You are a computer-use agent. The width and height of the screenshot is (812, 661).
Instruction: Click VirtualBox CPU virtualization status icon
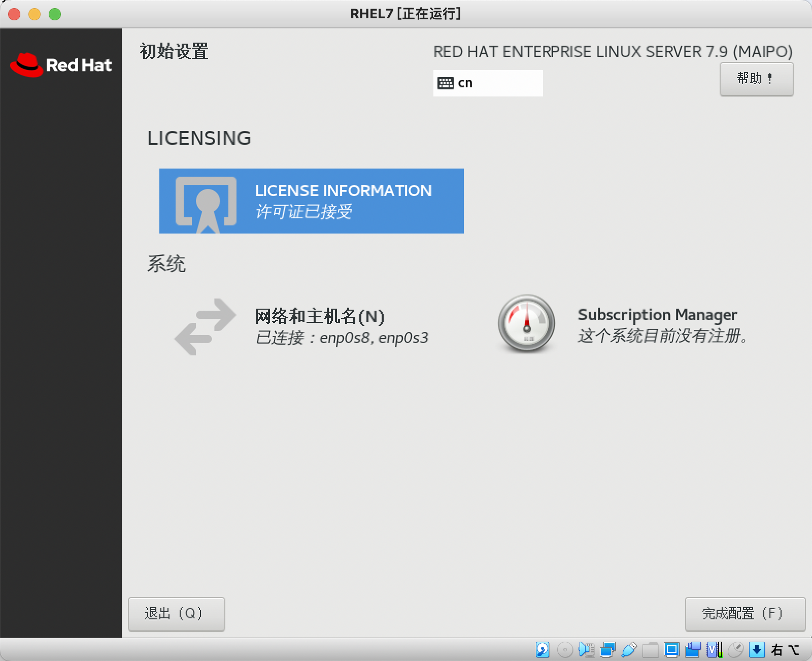(x=715, y=649)
